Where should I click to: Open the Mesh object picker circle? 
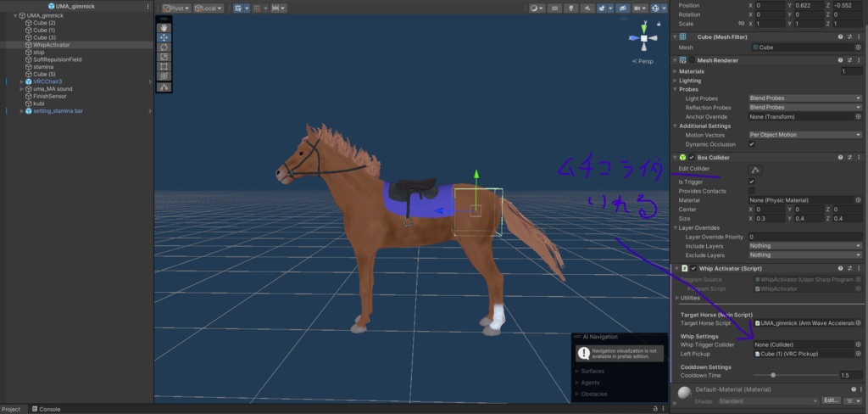[x=858, y=48]
